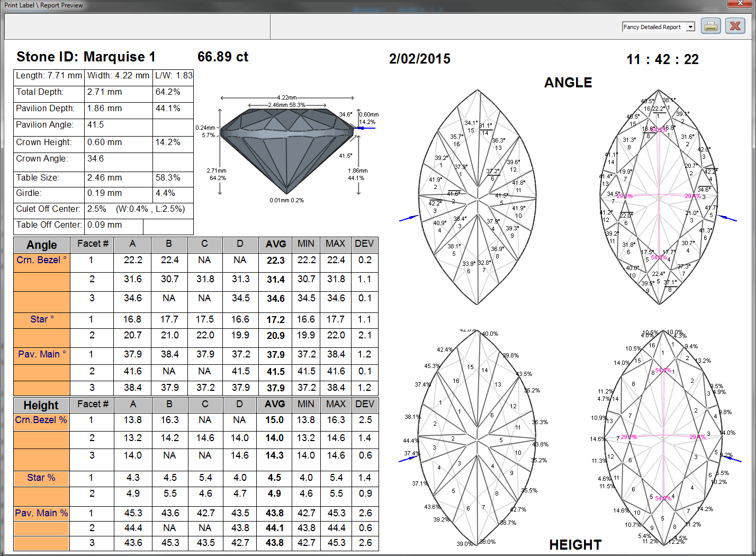Click the 44.1 pavilion main height average

[275, 528]
